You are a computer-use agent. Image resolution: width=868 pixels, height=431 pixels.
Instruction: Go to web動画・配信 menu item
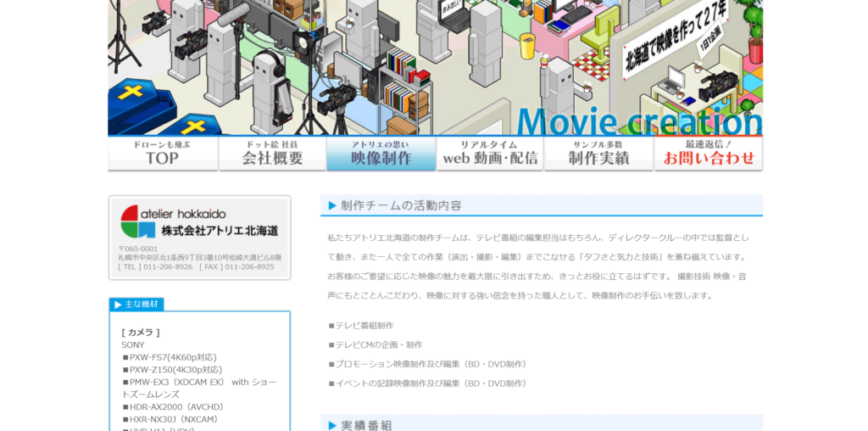(x=490, y=154)
